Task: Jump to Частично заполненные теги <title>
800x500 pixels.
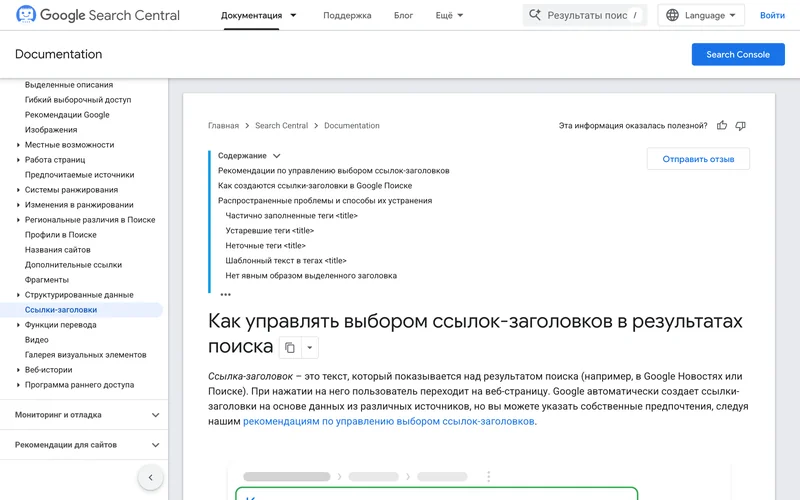Action: (291, 216)
